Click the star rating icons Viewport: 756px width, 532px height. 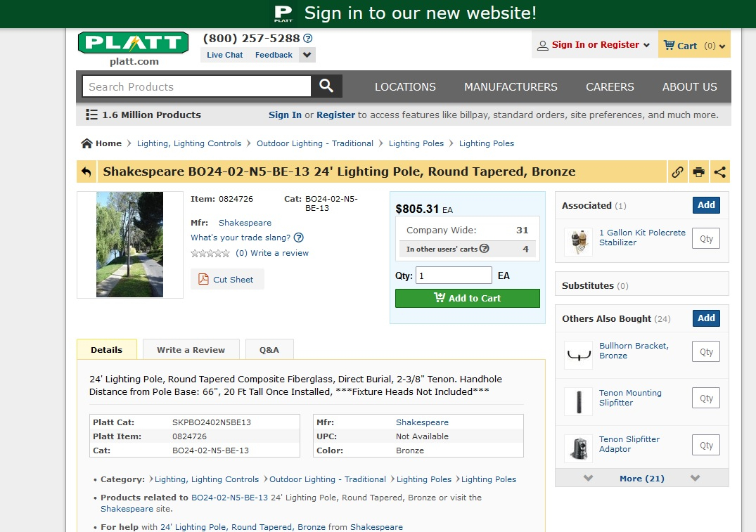[210, 253]
